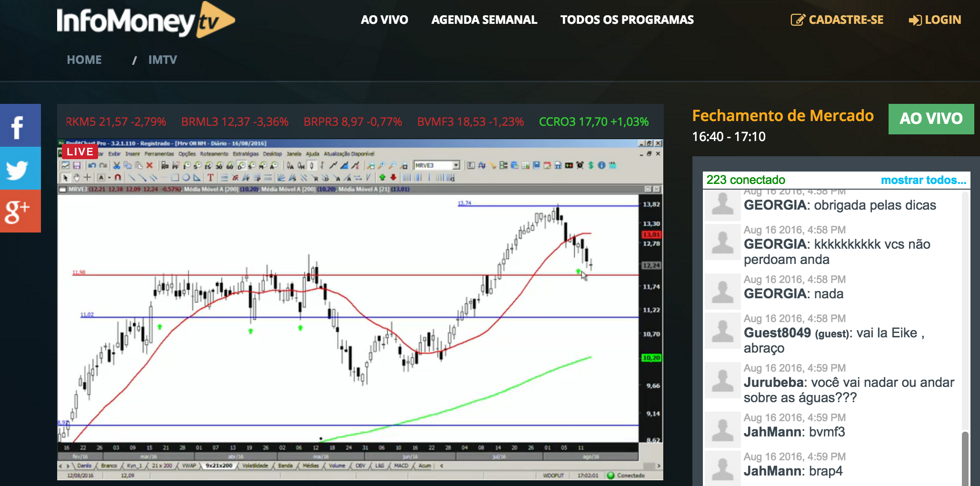Viewport: 980px width, 486px height.
Task: Click the green dollar sign icon
Action: click(x=591, y=165)
